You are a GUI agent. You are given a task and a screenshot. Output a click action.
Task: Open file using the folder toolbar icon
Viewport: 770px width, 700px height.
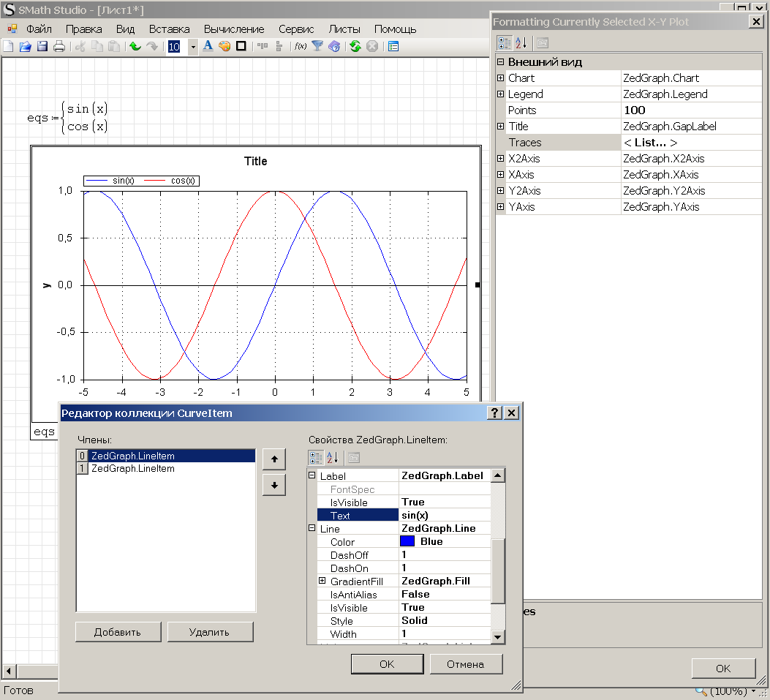click(x=25, y=47)
